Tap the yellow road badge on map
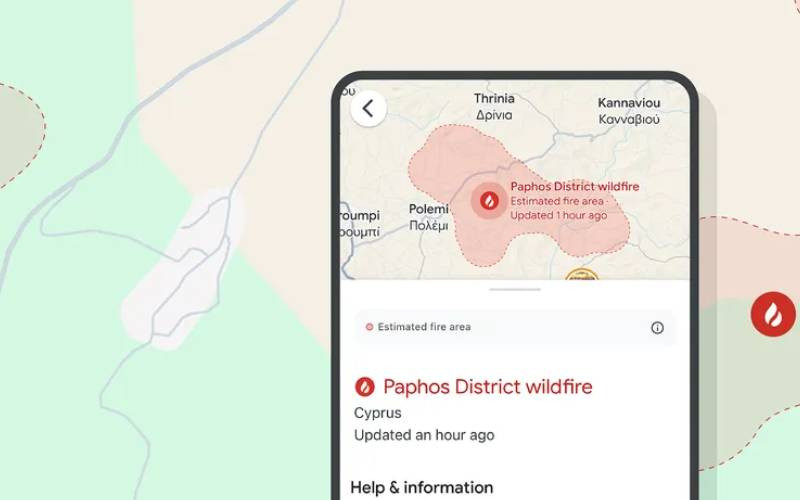The height and width of the screenshot is (500, 800). tap(582, 274)
